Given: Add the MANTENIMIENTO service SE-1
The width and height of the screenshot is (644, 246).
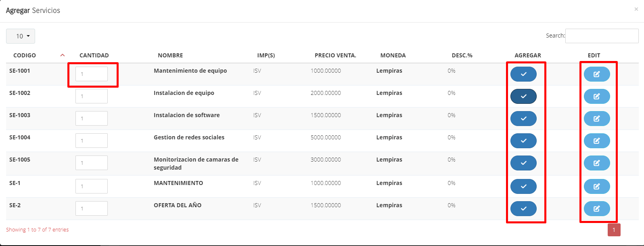Looking at the screenshot, I should point(523,187).
